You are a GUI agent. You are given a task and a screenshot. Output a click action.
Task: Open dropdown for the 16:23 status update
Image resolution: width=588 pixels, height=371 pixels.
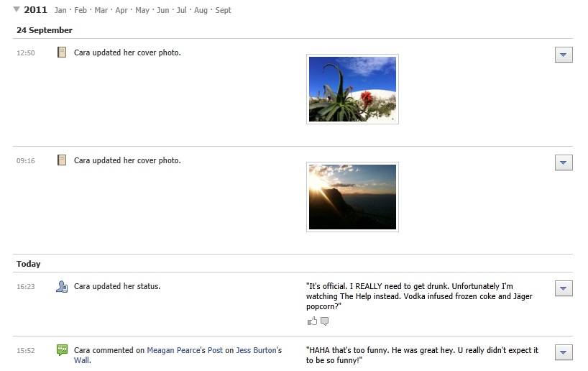coord(564,288)
